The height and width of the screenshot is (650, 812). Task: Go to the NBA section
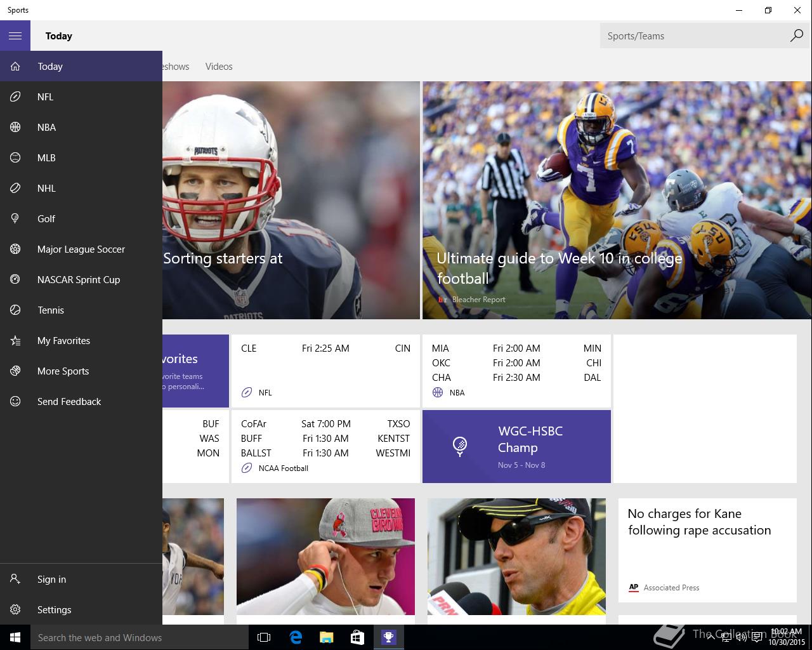point(81,127)
